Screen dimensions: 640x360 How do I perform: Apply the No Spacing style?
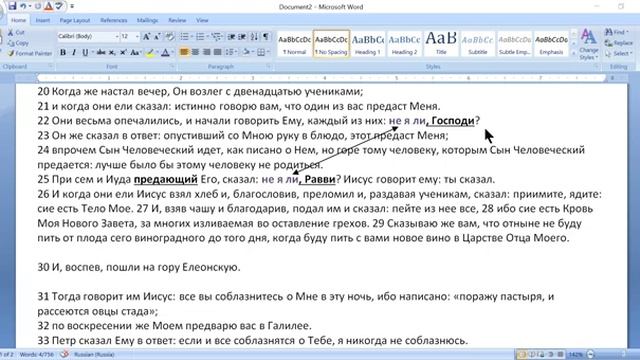(331, 44)
